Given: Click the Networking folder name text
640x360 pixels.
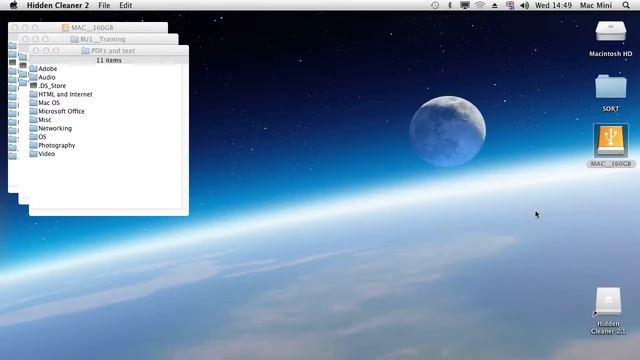Looking at the screenshot, I should 55,128.
